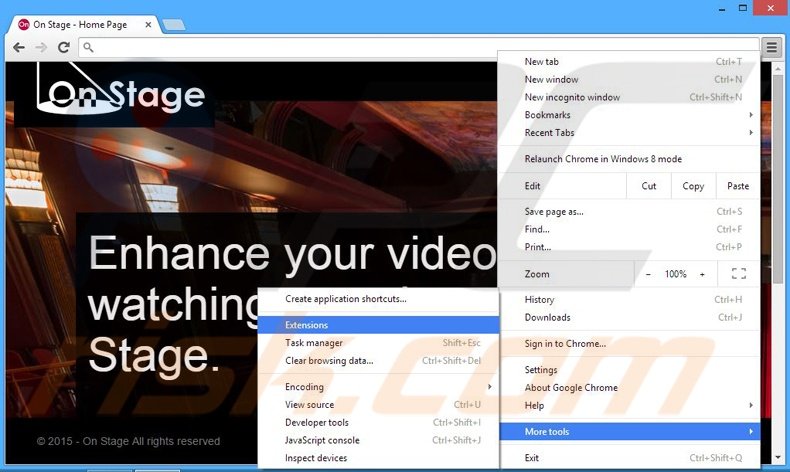Click the 100% zoom level value
790x472 pixels.
(675, 274)
